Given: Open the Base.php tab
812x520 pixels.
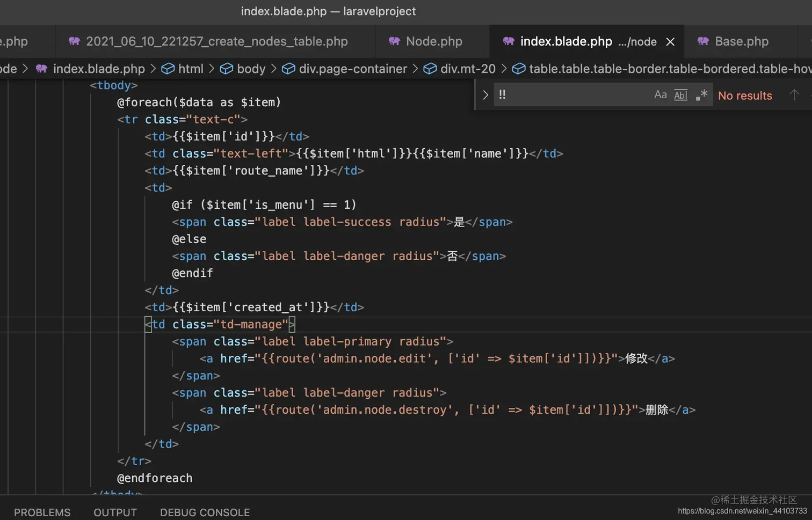Looking at the screenshot, I should (741, 41).
